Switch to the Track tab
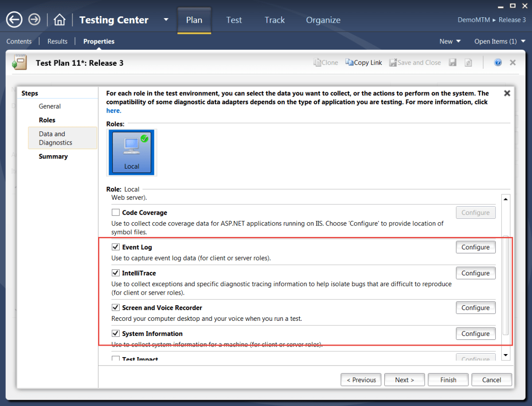 (274, 20)
